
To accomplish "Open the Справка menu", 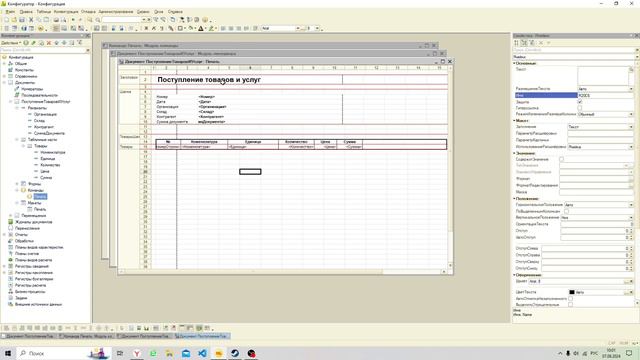I will click(x=176, y=12).
